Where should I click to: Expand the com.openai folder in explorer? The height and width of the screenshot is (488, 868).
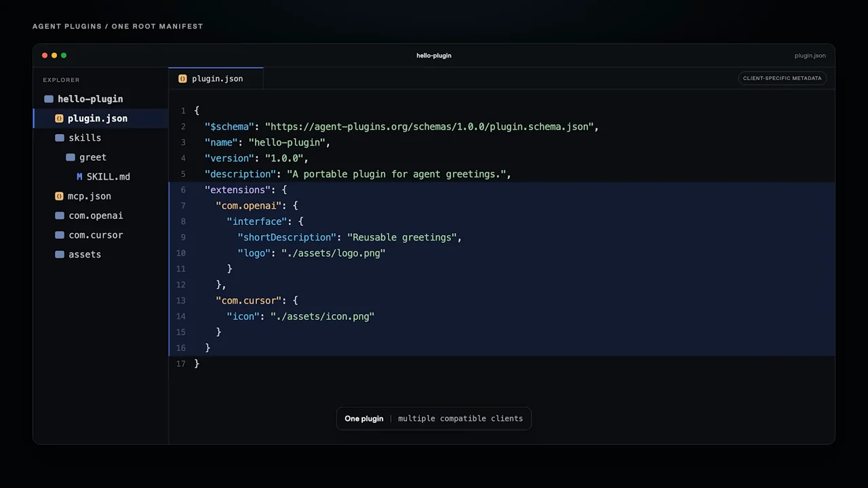coord(100,216)
